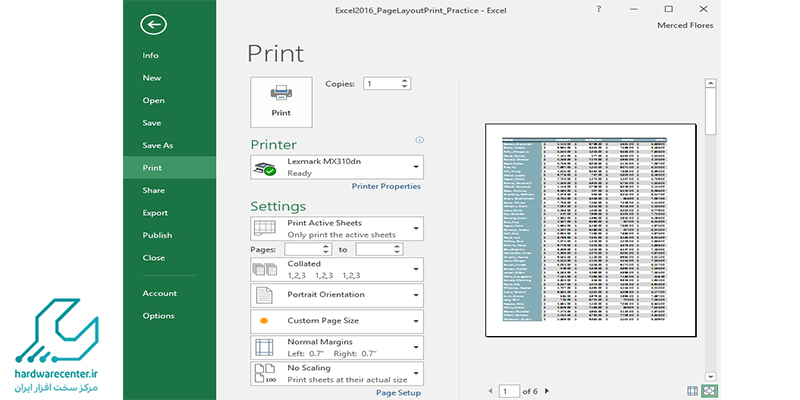Click the Pages to input field
Image resolution: width=800 pixels, height=400 pixels.
(375, 249)
